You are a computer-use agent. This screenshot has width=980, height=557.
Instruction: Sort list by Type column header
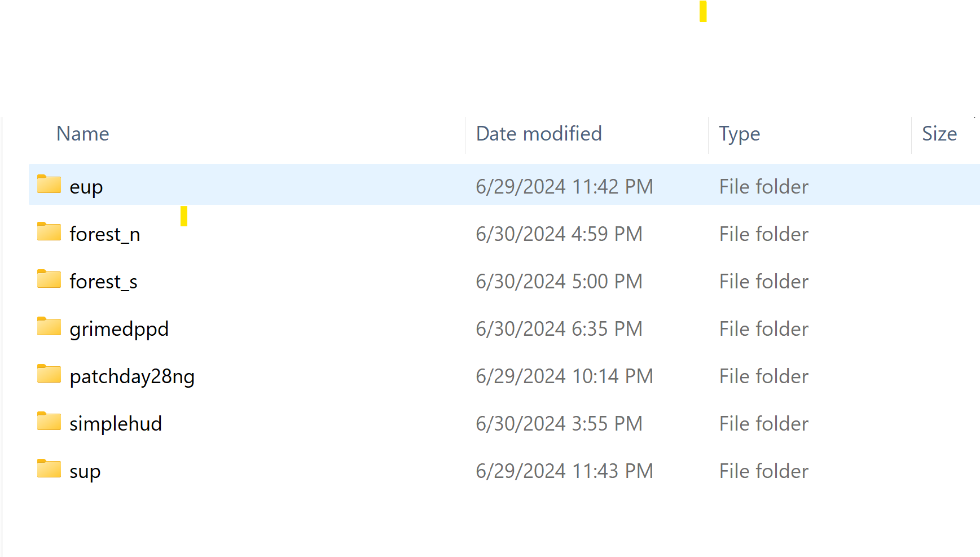739,134
